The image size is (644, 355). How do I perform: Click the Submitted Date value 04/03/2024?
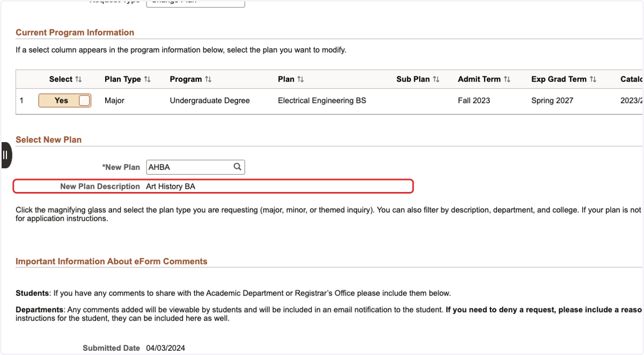[165, 348]
